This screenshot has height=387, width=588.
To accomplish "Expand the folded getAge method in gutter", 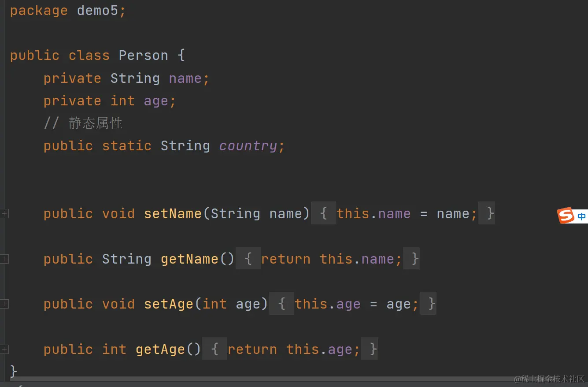I will [x=4, y=350].
